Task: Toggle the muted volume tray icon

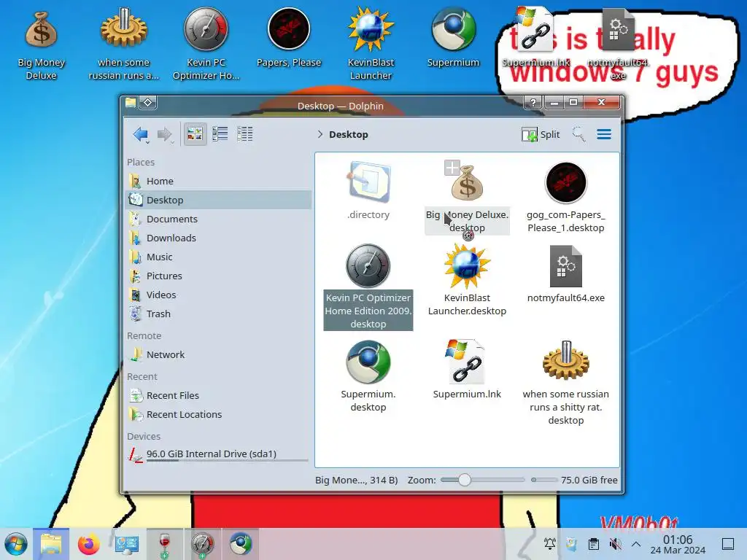Action: pos(616,544)
